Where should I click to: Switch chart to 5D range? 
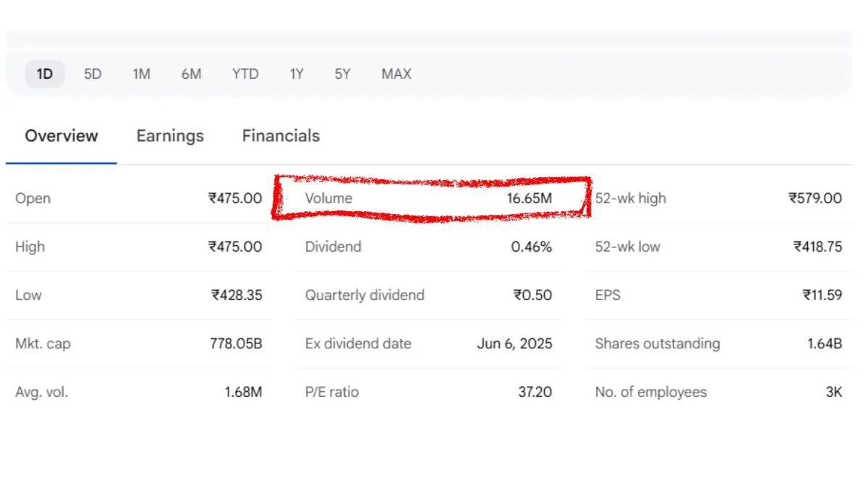[93, 74]
